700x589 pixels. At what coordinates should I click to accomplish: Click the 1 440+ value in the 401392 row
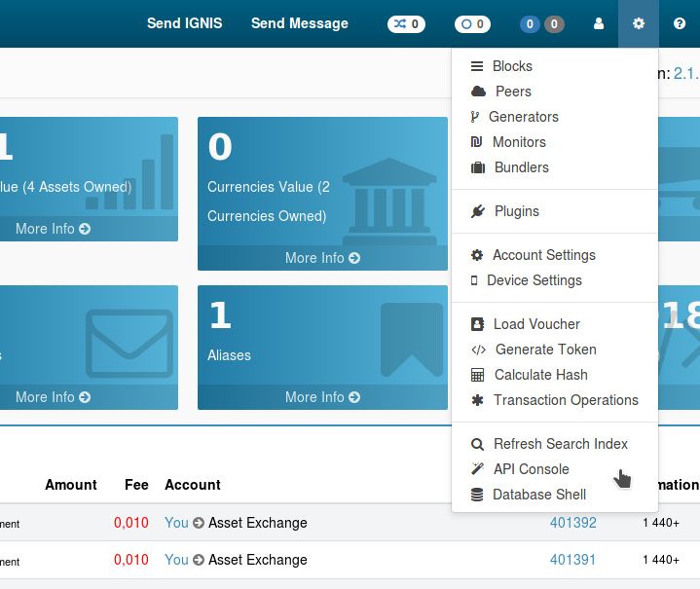coord(661,523)
